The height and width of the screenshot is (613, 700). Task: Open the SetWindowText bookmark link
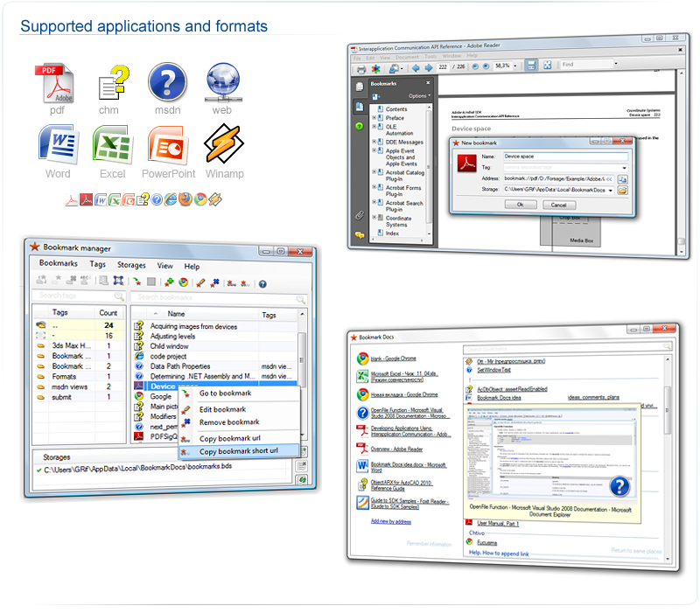click(493, 370)
